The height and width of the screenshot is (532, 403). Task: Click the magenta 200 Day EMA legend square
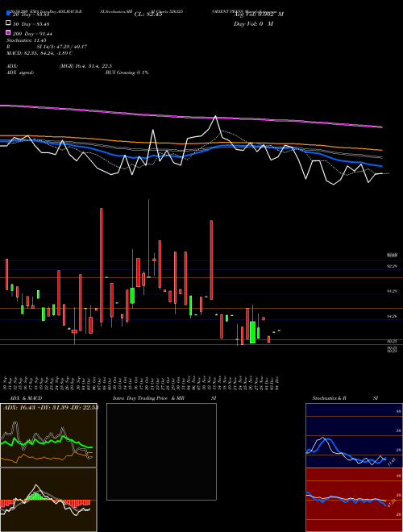pos(8,33)
